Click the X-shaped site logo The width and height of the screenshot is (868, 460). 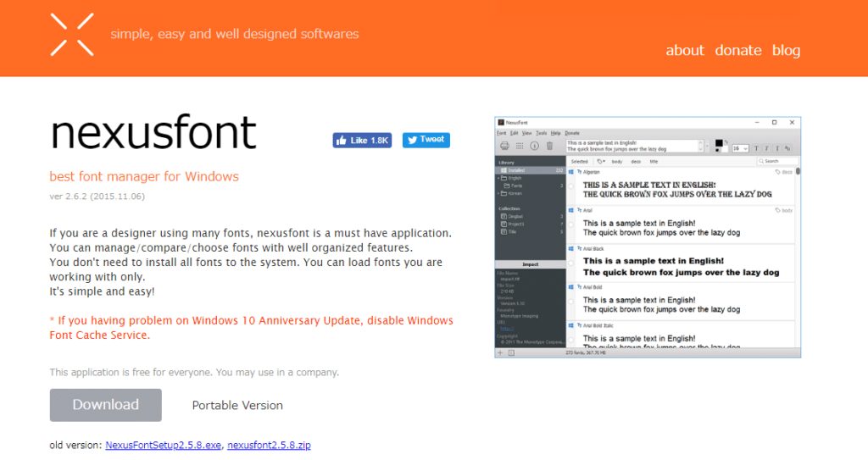(72, 35)
